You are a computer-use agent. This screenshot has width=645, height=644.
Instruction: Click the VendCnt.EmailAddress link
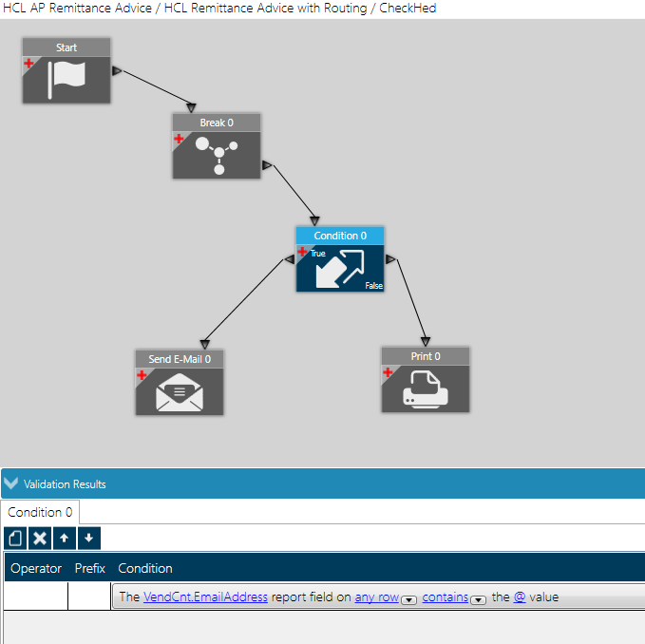(205, 597)
